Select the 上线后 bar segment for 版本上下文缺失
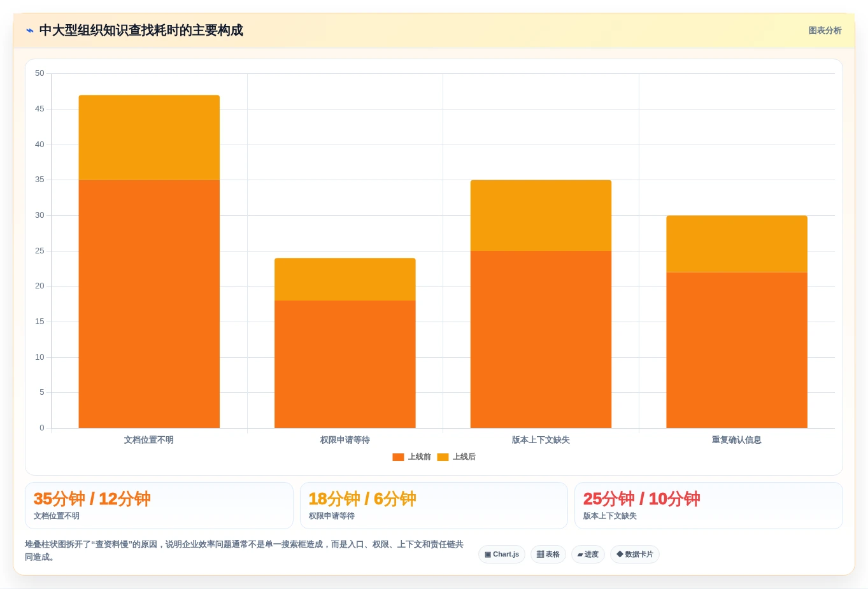Image resolution: width=868 pixels, height=589 pixels. pyautogui.click(x=541, y=215)
